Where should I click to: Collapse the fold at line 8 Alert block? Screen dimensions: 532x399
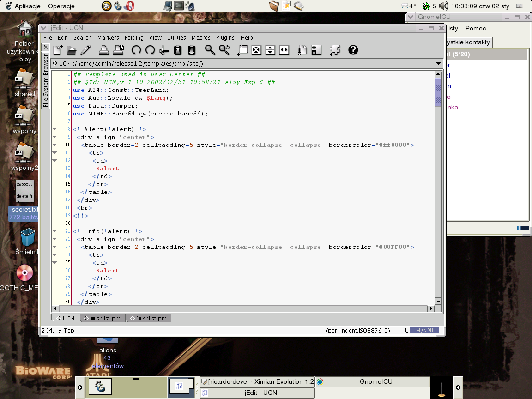54,130
